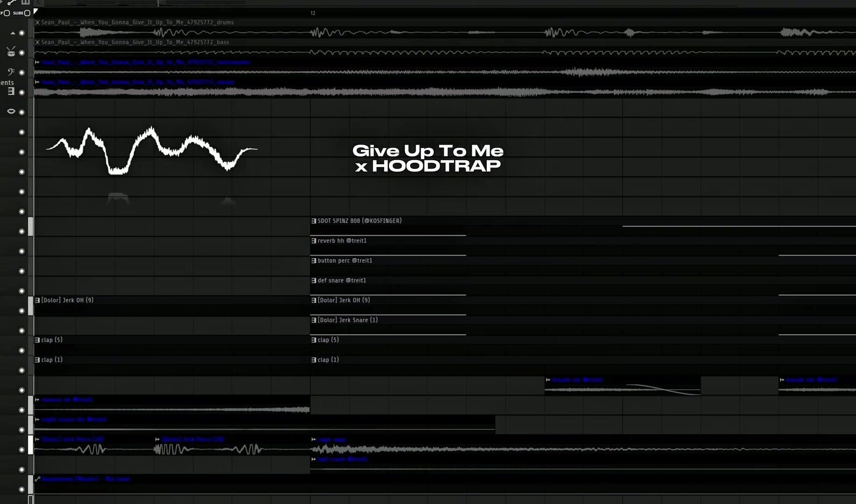
Task: Click the bass clef track icon
Action: click(x=11, y=71)
